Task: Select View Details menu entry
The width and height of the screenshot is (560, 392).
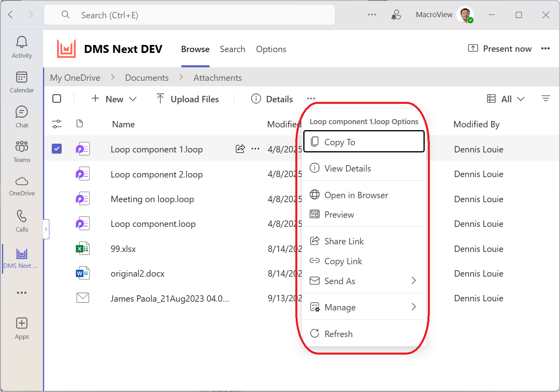Action: coord(364,168)
